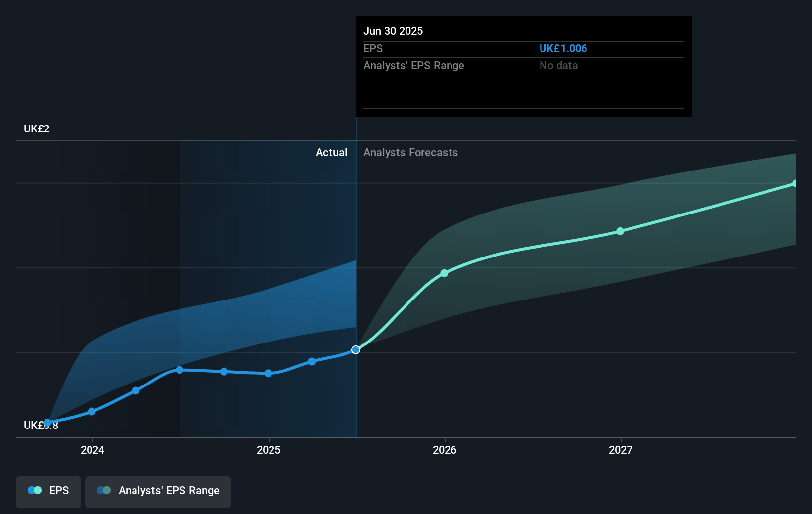Select the forecast data point above the 2026 tick
The height and width of the screenshot is (514, 812).
point(444,273)
